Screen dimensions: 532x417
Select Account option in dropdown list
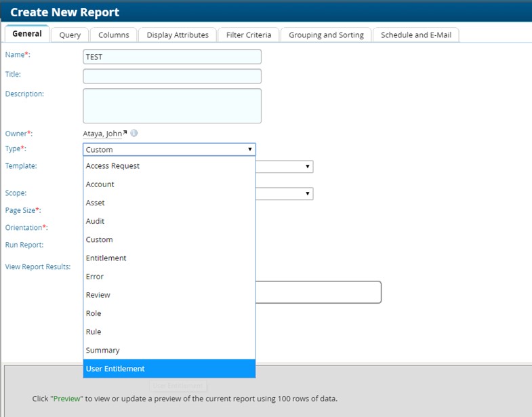(100, 184)
